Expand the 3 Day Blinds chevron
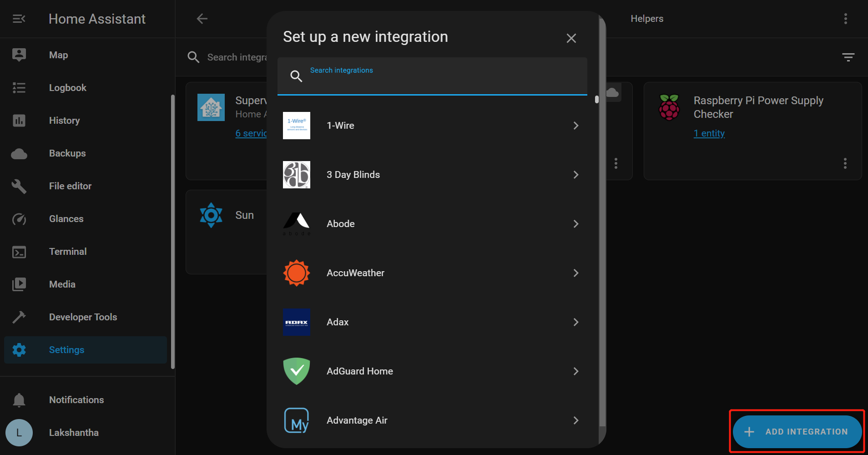 pyautogui.click(x=576, y=175)
